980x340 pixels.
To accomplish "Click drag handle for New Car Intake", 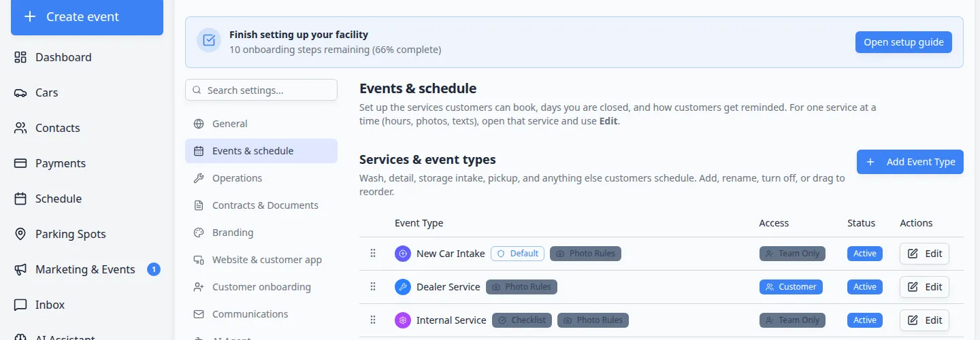I will point(373,253).
